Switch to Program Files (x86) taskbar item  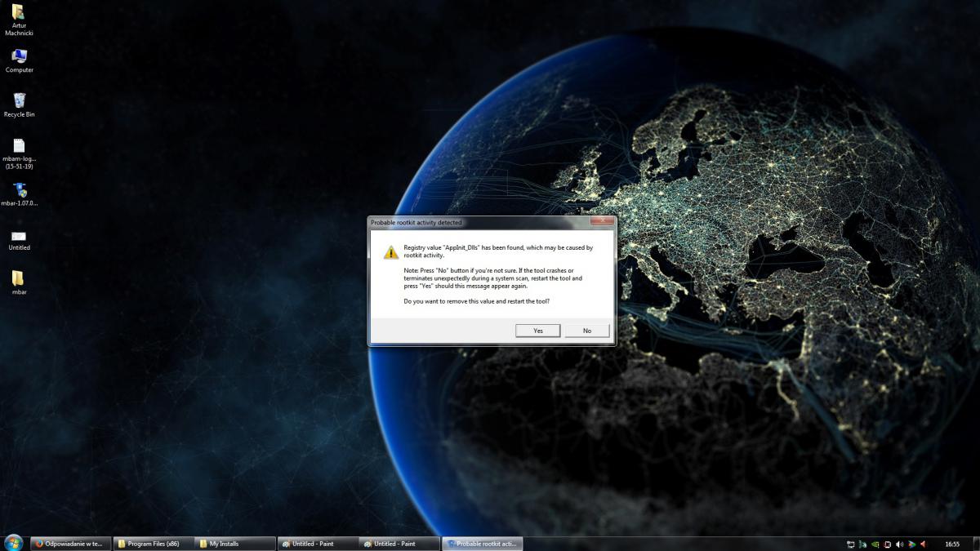153,544
